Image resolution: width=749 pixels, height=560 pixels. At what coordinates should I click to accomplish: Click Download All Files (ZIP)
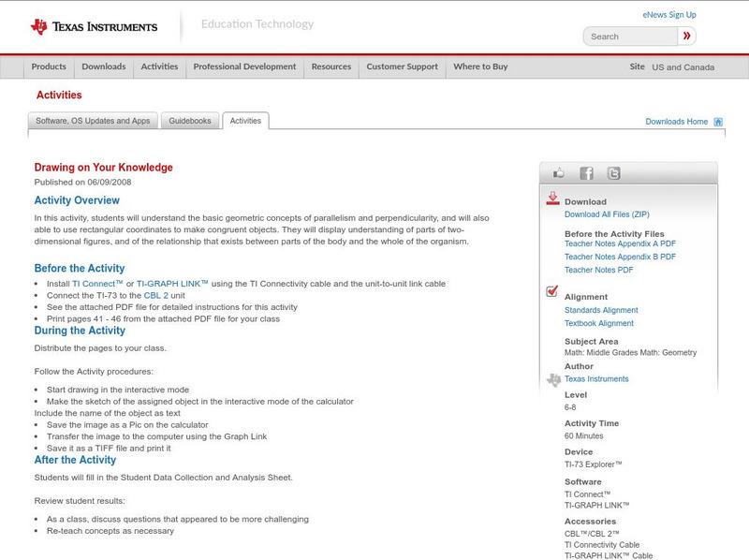[607, 214]
